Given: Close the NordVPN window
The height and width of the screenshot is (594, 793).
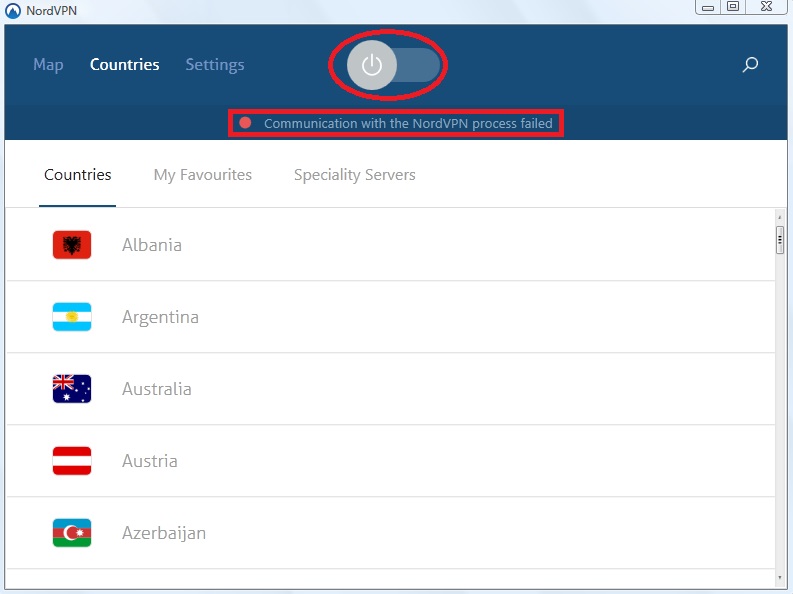Looking at the screenshot, I should pyautogui.click(x=767, y=7).
